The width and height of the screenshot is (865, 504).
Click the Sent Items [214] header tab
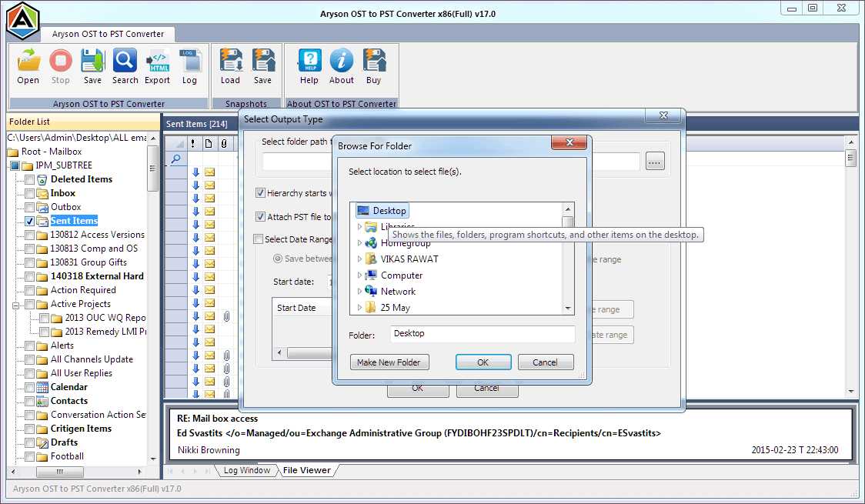click(x=197, y=124)
